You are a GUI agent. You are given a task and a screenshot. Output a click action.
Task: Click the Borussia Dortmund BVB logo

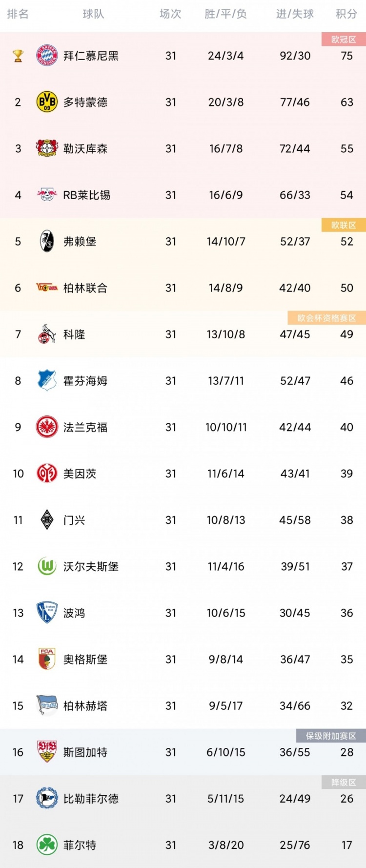(x=47, y=102)
